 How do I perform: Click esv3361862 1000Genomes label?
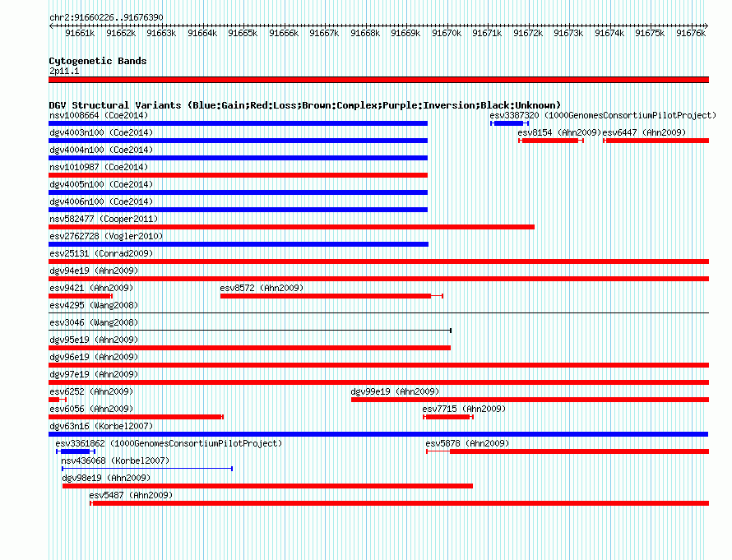[169, 443]
